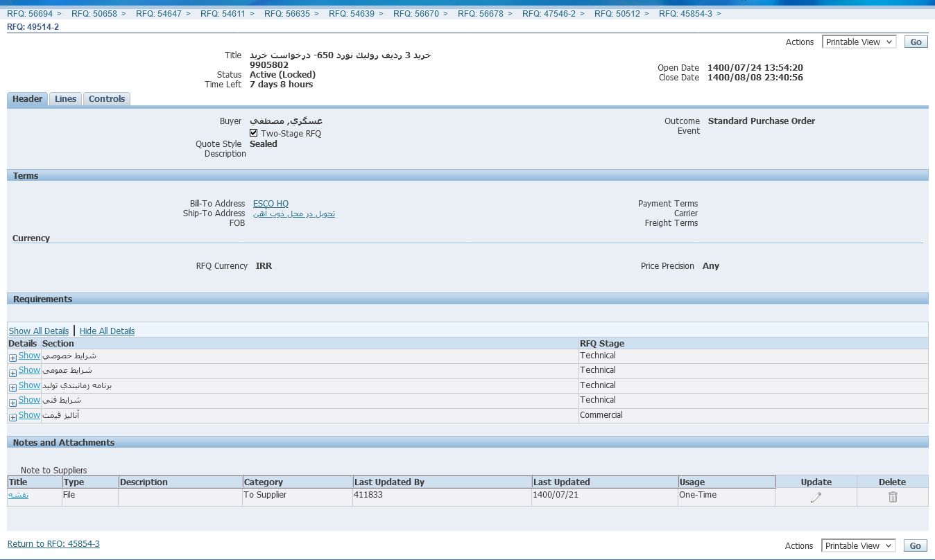Open breadcrumb RFQ: 50512
Image resolution: width=935 pixels, height=560 pixels.
pos(617,13)
